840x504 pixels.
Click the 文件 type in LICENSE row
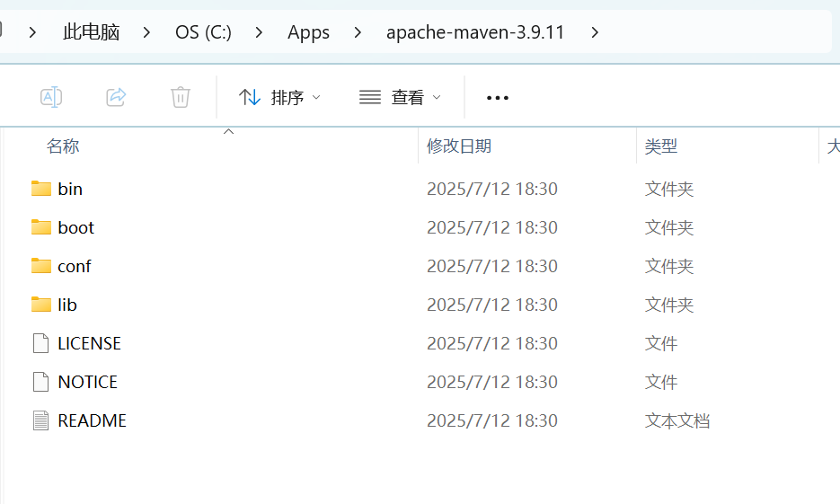pyautogui.click(x=661, y=343)
